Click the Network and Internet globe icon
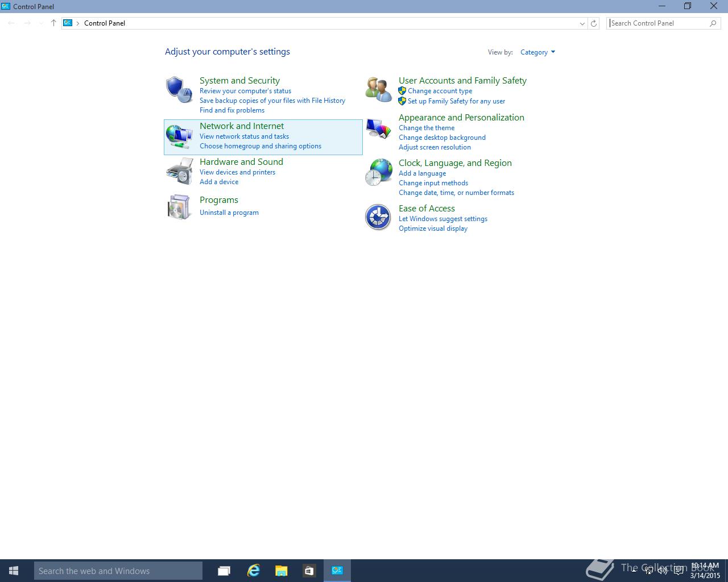 pyautogui.click(x=179, y=136)
